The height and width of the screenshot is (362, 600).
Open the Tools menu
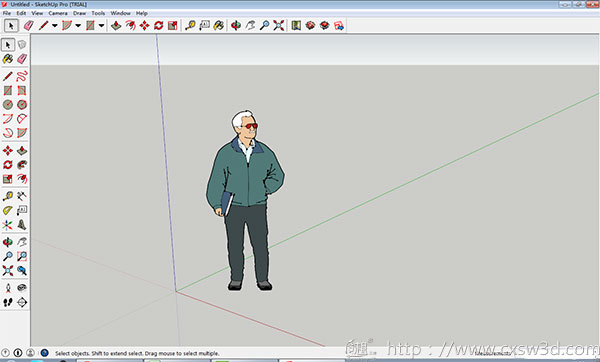(x=98, y=13)
